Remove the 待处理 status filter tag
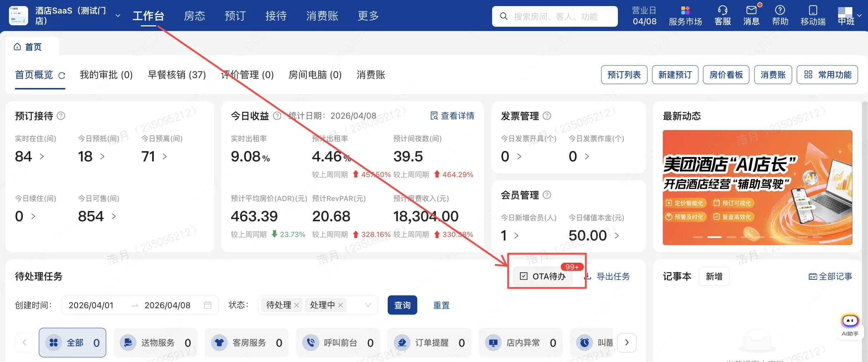This screenshot has width=868, height=362. tap(297, 305)
